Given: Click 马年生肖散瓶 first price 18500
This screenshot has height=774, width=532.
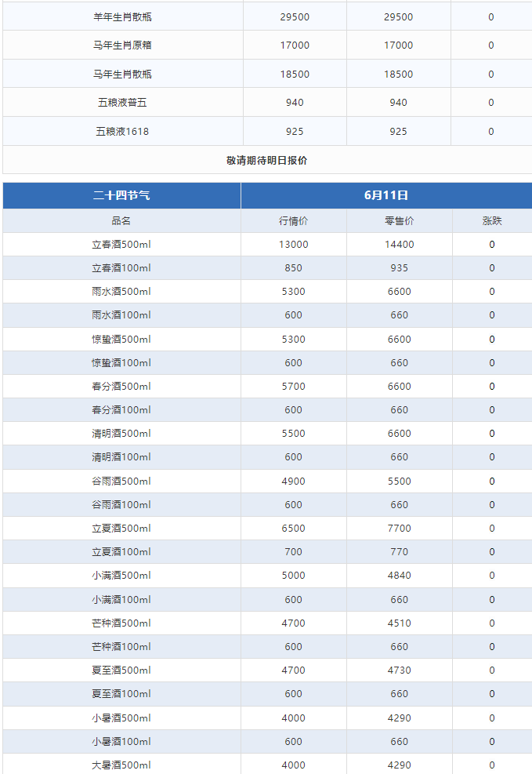Looking at the screenshot, I should (295, 74).
